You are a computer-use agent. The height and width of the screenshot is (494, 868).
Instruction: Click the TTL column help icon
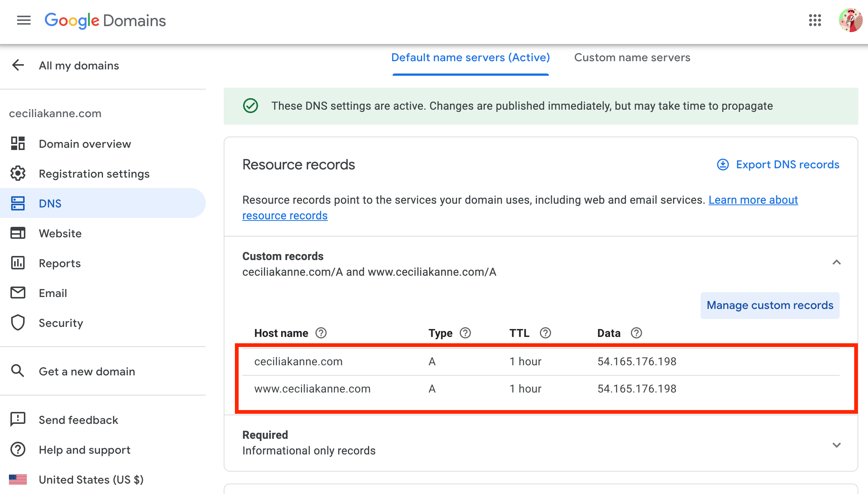(545, 333)
